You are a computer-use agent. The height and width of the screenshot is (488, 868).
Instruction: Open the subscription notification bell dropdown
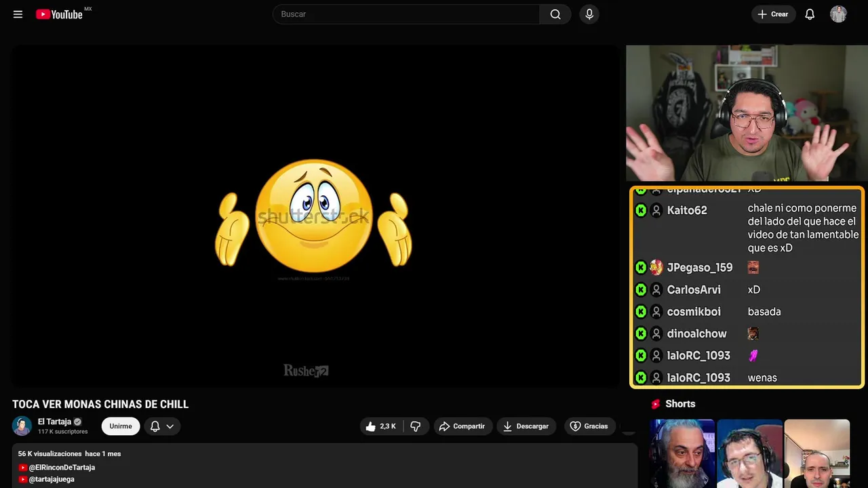point(161,426)
